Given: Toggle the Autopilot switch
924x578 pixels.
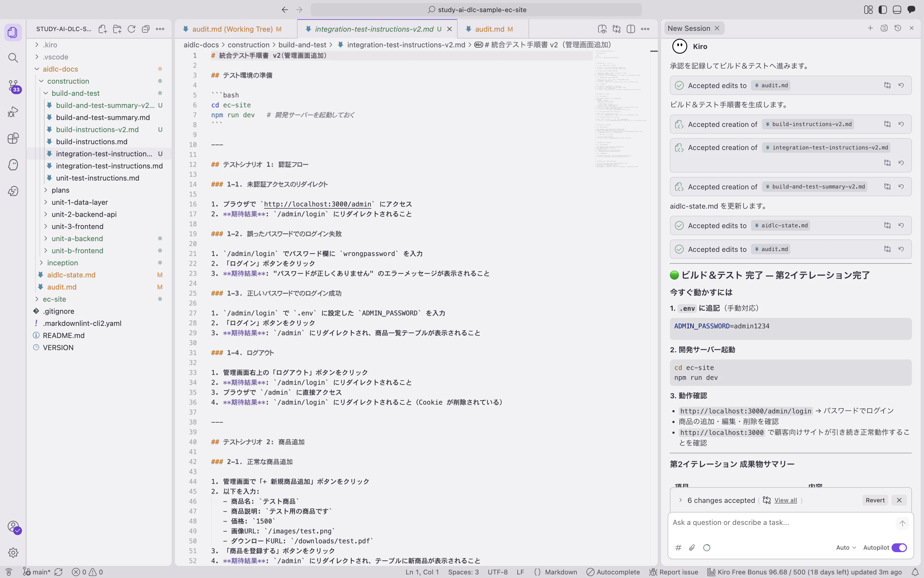Looking at the screenshot, I should pos(899,547).
